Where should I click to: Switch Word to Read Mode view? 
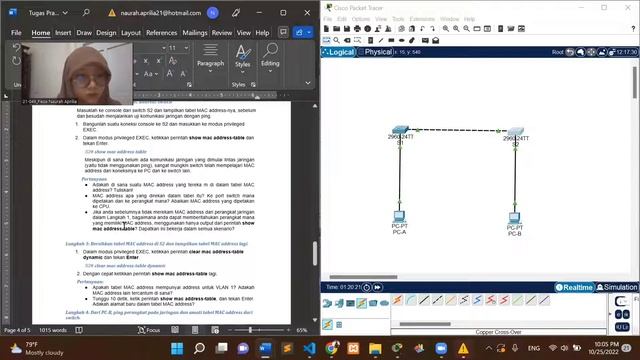pos(175,330)
